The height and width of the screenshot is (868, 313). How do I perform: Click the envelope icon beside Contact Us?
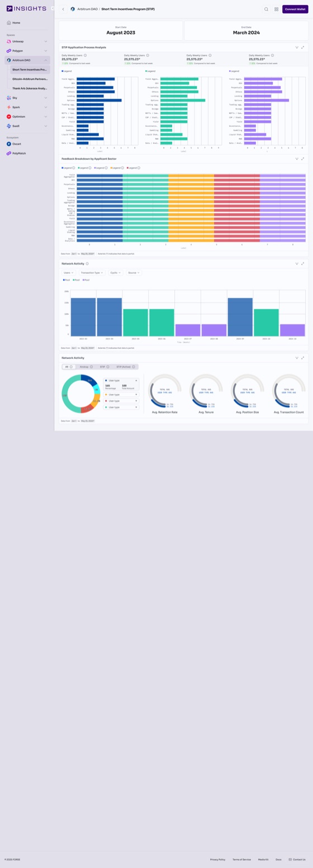pos(290,860)
